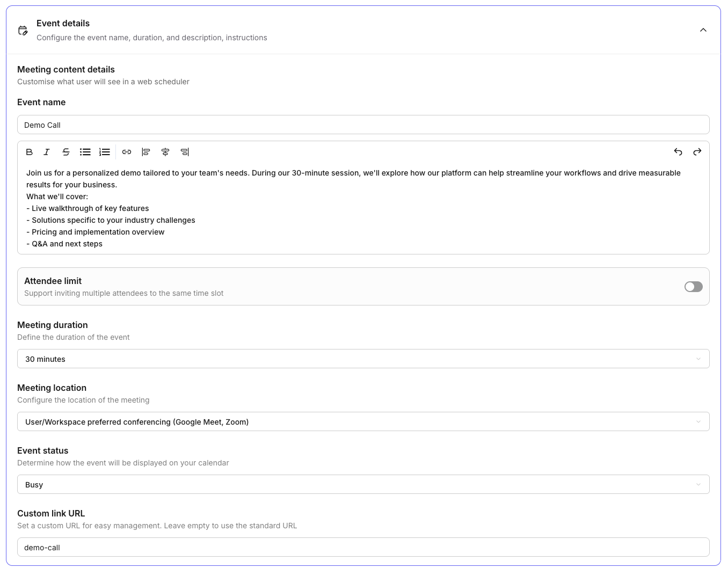The width and height of the screenshot is (728, 568).
Task: Open the Meeting location dropdown
Action: click(x=363, y=421)
